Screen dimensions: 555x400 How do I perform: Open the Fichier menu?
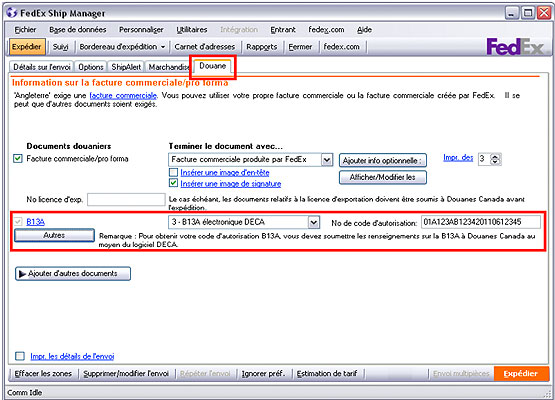(x=25, y=30)
